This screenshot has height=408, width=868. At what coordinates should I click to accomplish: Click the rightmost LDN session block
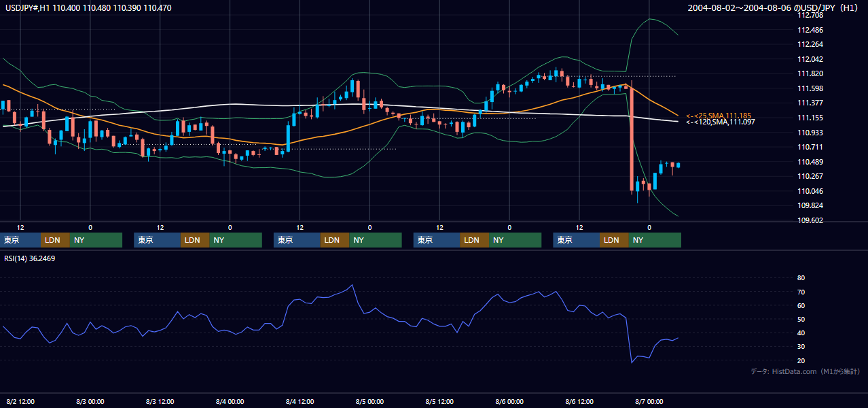(614, 240)
